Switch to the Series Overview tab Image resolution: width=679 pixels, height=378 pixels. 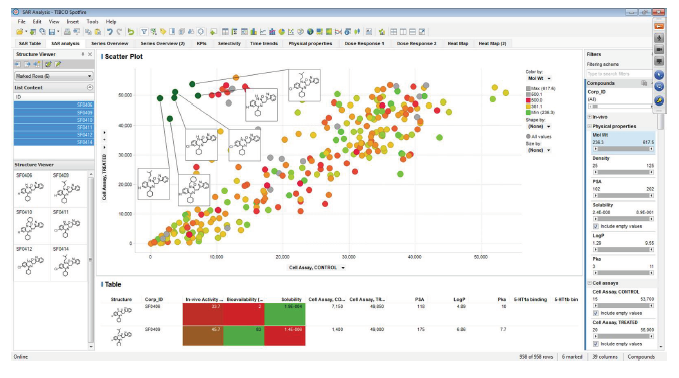click(110, 43)
